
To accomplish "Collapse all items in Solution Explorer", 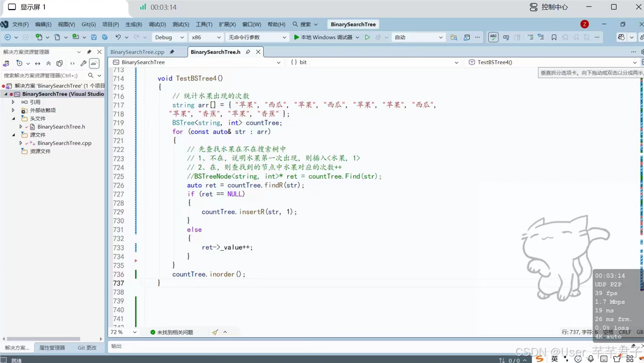I will 48,63.
